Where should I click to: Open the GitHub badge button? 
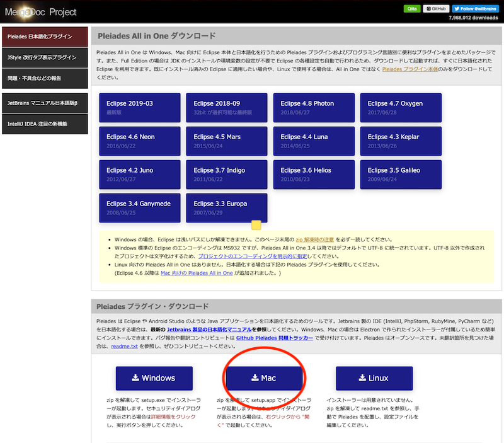click(x=436, y=9)
